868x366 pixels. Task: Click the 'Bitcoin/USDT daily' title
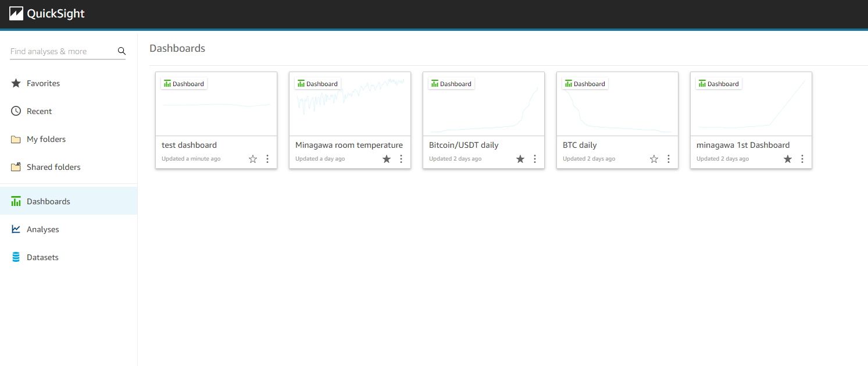click(x=464, y=145)
